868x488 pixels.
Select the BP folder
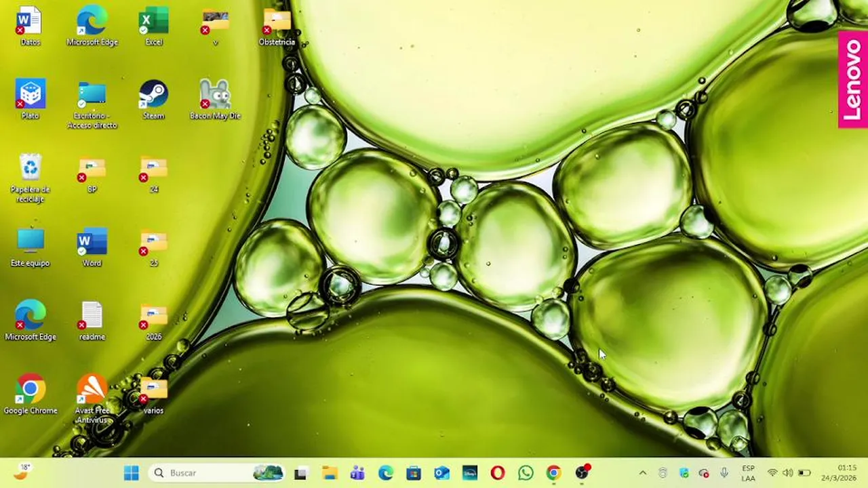92,175
